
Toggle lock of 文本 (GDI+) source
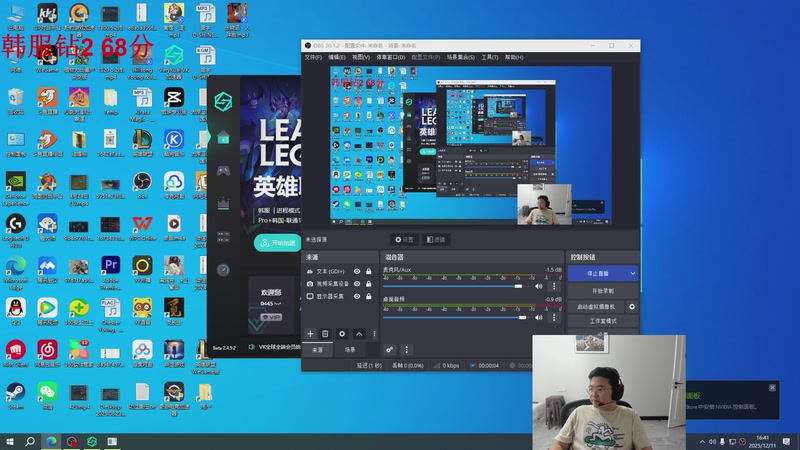coord(368,271)
